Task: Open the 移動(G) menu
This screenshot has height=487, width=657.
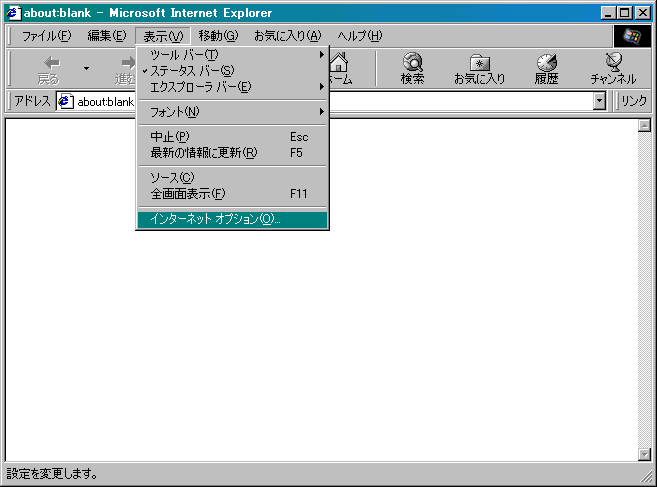Action: (218, 36)
